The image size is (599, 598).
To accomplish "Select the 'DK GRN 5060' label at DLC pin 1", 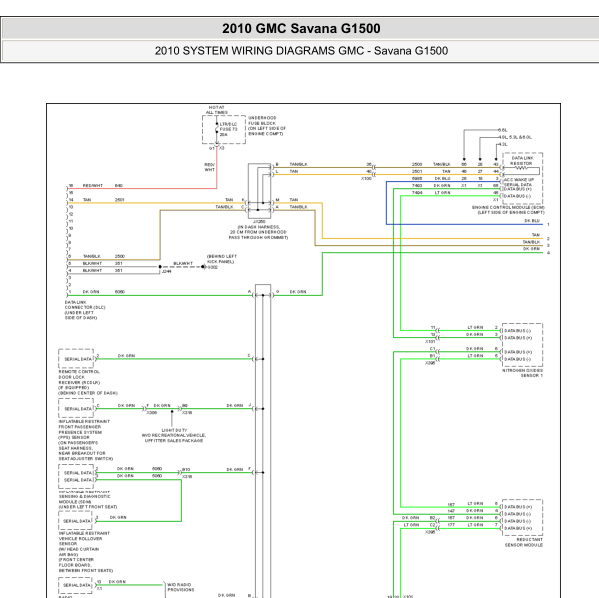I will click(x=103, y=292).
